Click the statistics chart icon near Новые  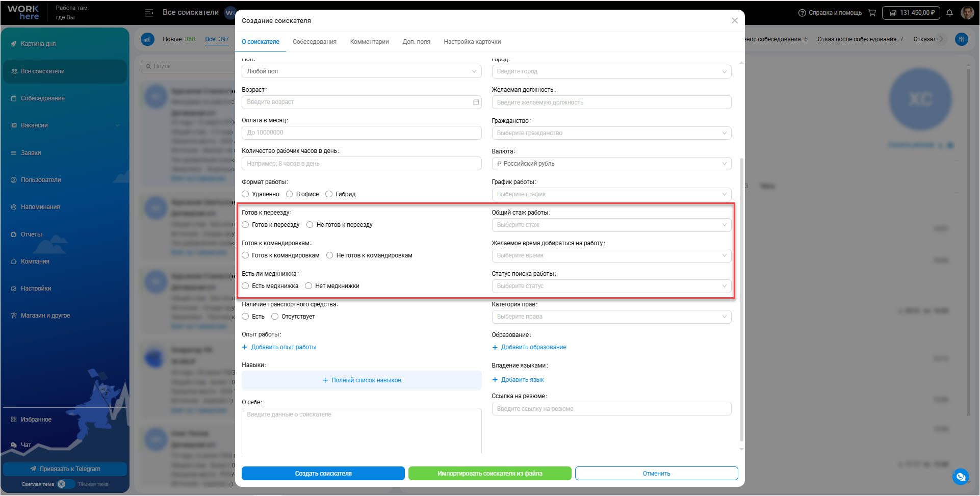coord(148,39)
